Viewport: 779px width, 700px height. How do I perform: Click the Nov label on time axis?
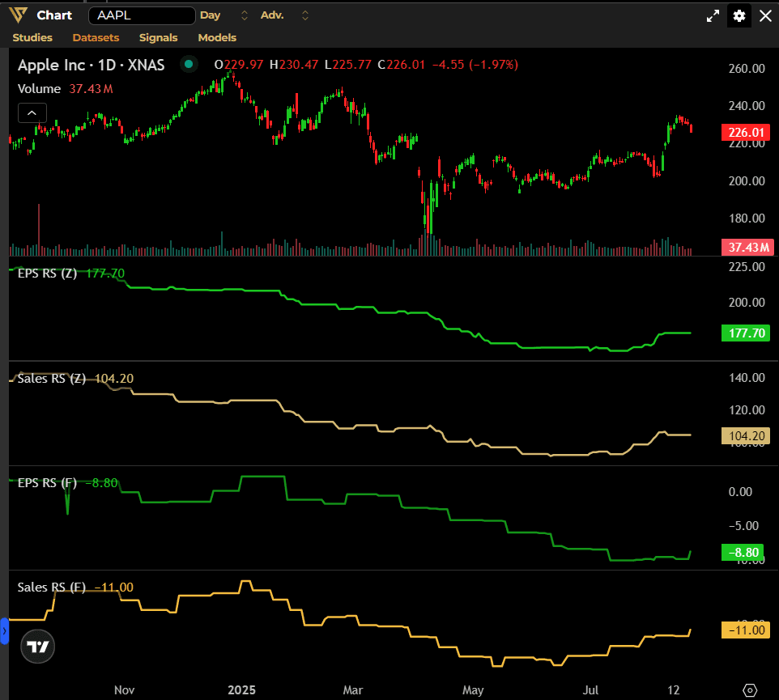click(124, 690)
